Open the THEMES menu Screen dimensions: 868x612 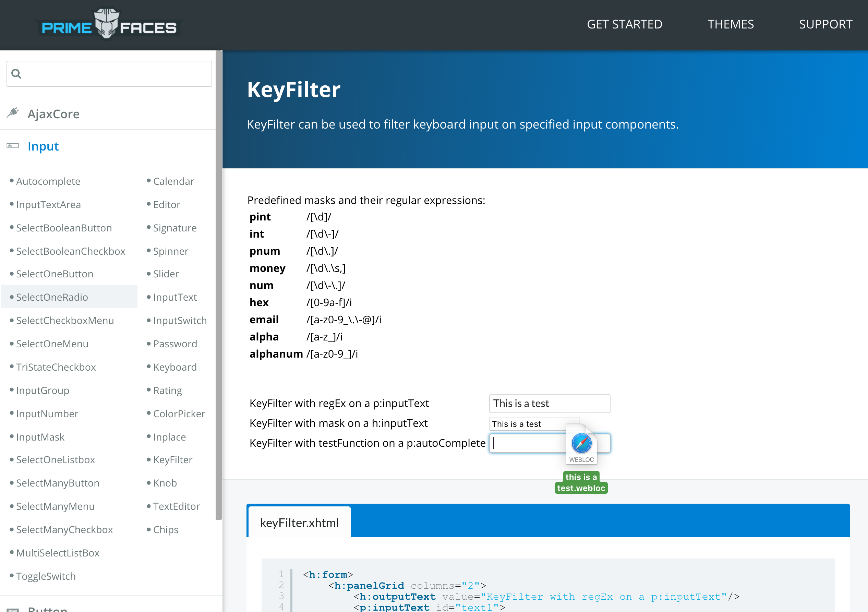pyautogui.click(x=731, y=24)
